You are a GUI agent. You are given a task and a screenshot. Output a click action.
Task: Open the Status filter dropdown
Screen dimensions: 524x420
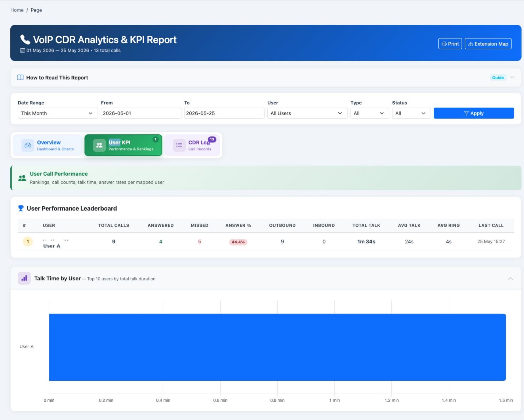pos(411,113)
